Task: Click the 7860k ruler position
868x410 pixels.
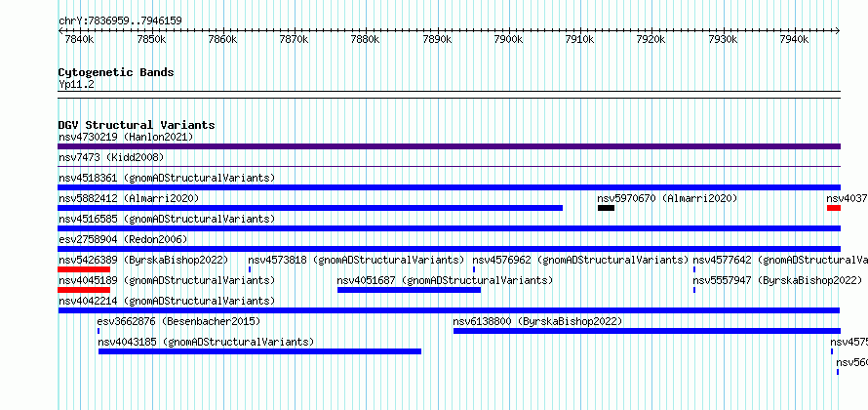Action: click(222, 39)
